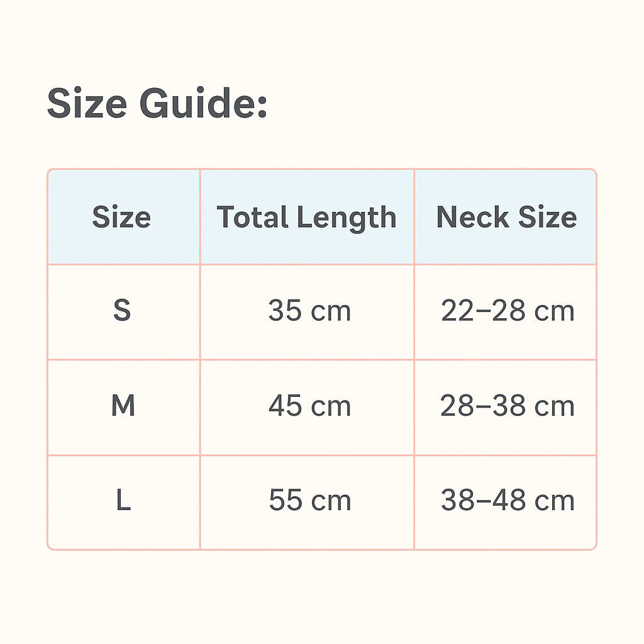Click the "cm" unit after 35

click(x=331, y=312)
